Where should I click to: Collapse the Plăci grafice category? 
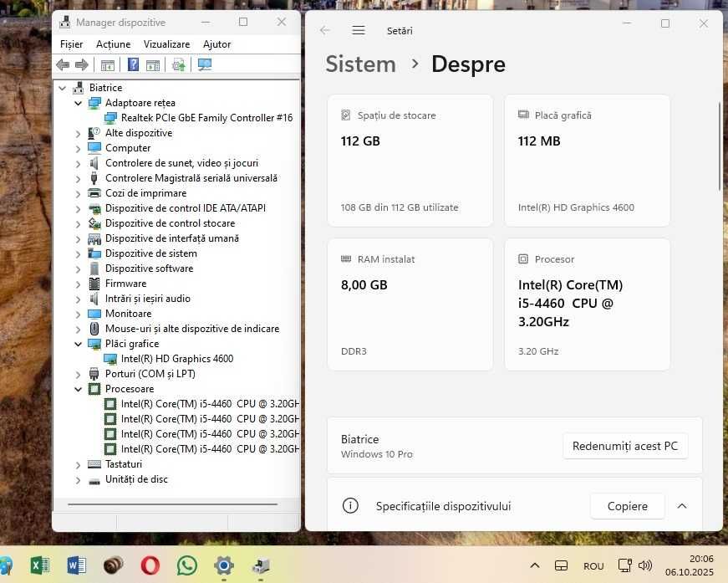click(78, 345)
